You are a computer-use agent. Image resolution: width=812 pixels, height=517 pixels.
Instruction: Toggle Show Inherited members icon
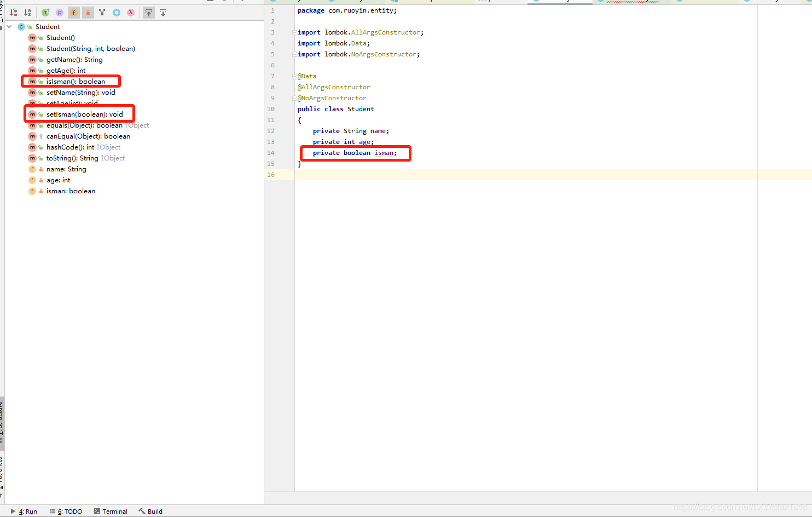(45, 13)
